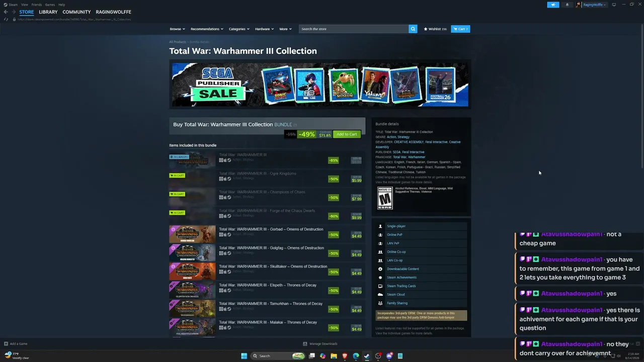Open Task View on the taskbar
This screenshot has height=362, width=644.
[312, 356]
